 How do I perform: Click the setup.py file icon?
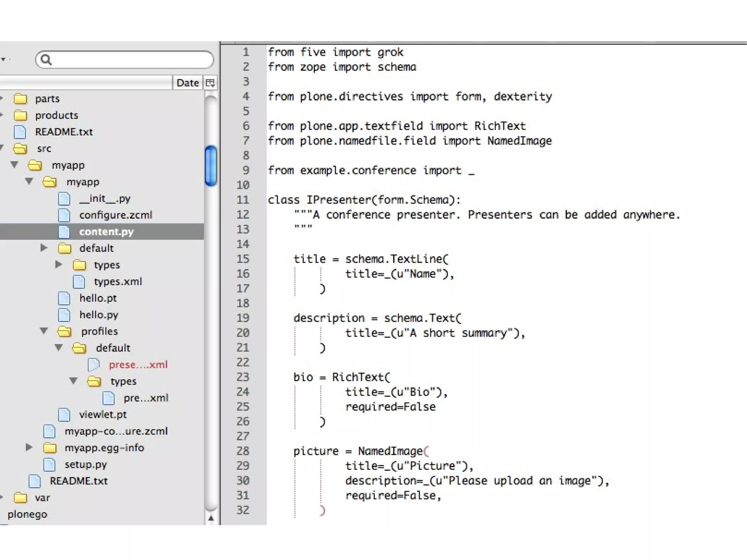49,465
